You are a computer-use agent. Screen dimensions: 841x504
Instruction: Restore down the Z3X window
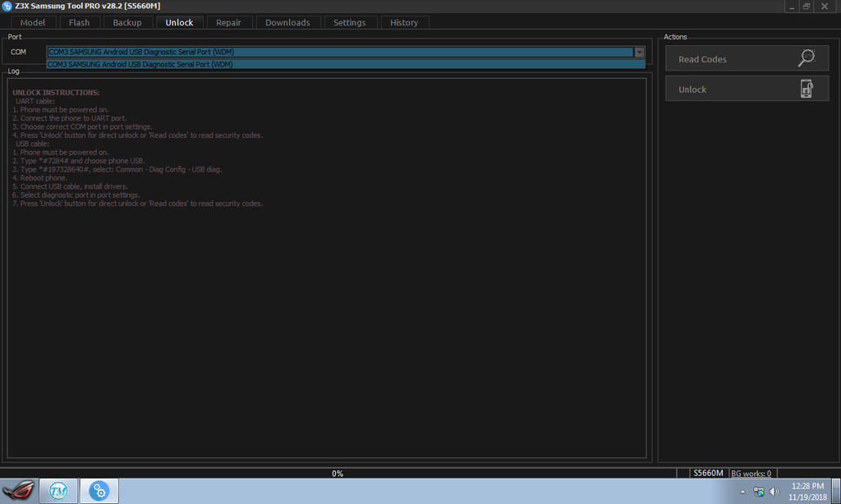(807, 7)
